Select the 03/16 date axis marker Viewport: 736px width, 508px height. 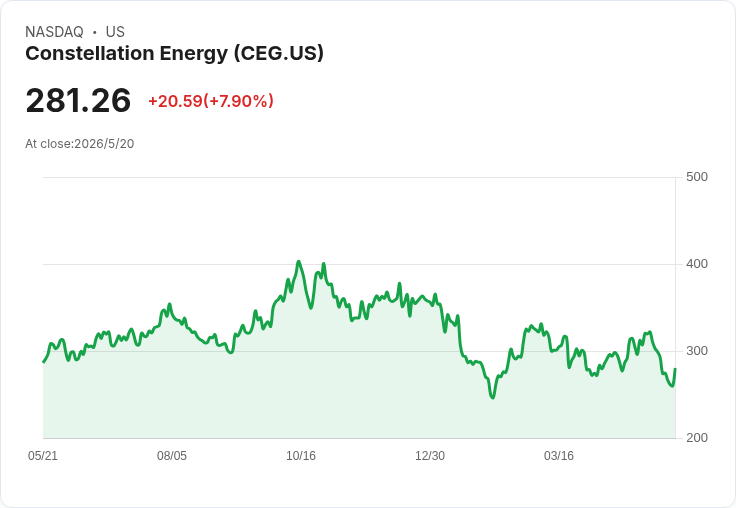tap(559, 455)
